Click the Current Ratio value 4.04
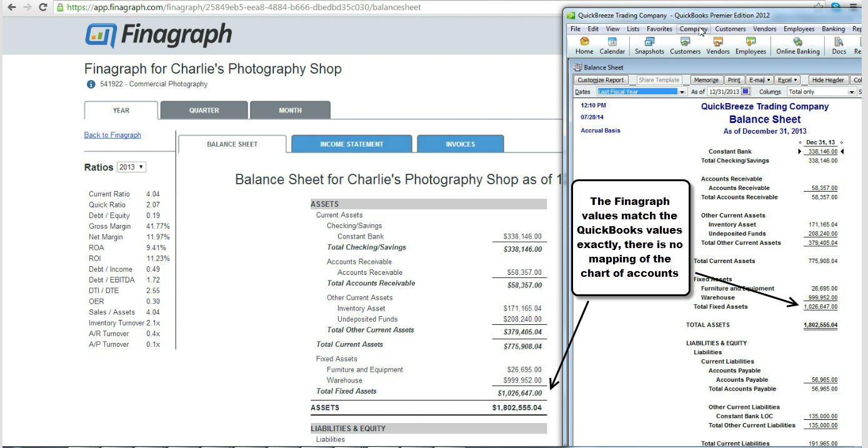 coord(153,194)
